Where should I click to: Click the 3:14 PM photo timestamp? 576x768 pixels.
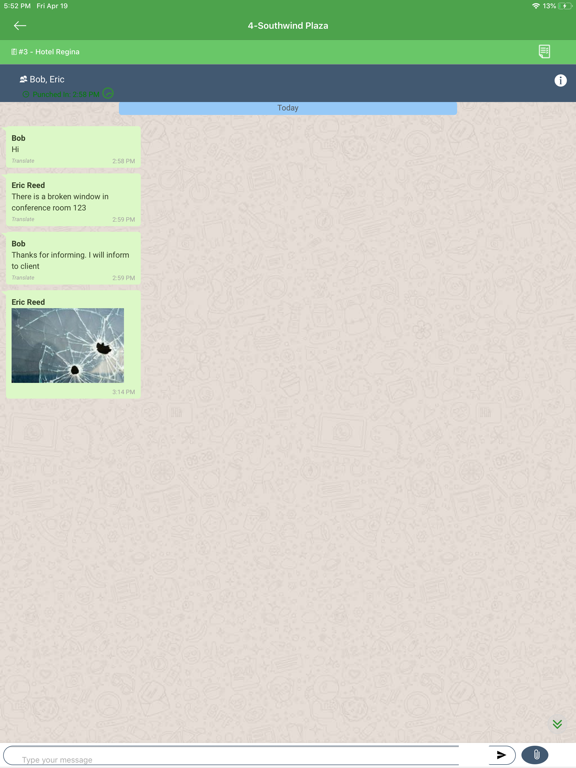[x=123, y=392]
